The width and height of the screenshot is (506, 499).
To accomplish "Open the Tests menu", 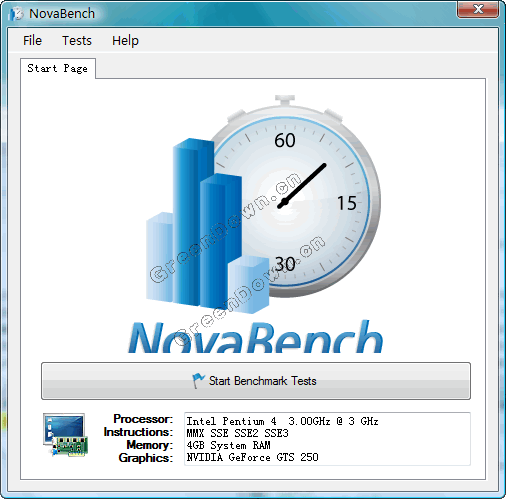I will click(x=77, y=41).
